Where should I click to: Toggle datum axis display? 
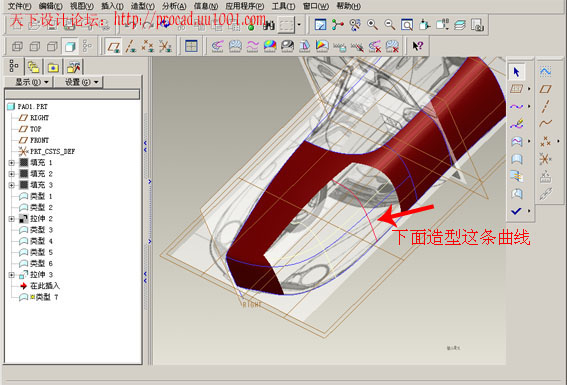[131, 46]
